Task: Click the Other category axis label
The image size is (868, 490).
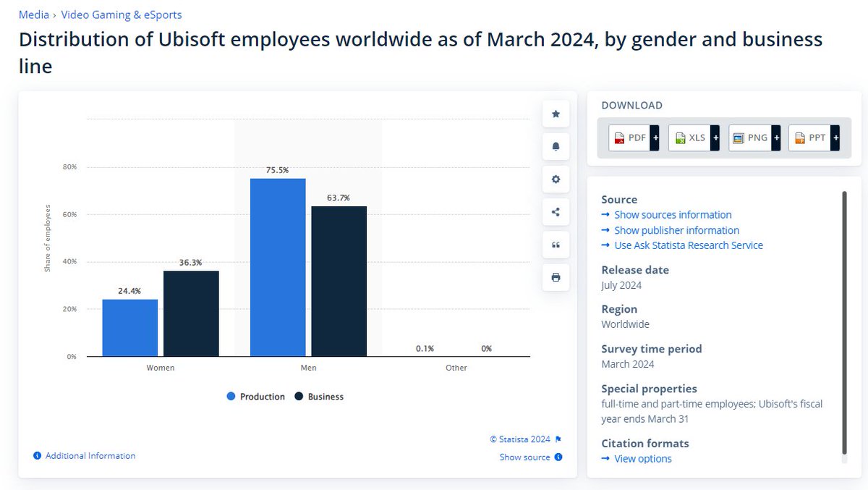Action: click(456, 368)
